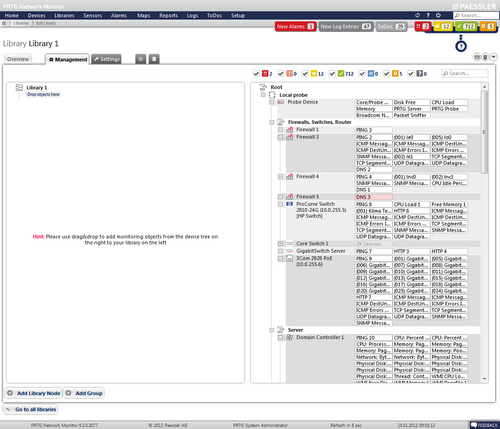Click the Core Switch 1 device icon
The image size is (500, 429).
click(x=290, y=244)
